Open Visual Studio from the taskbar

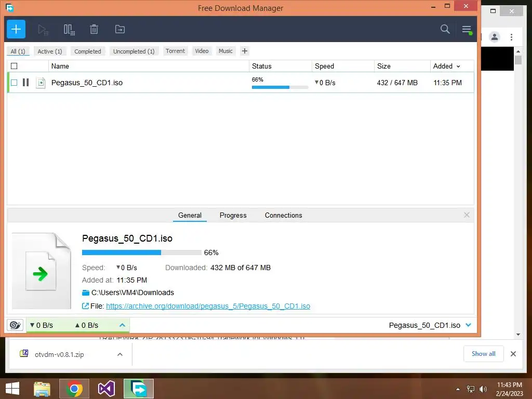(x=106, y=389)
